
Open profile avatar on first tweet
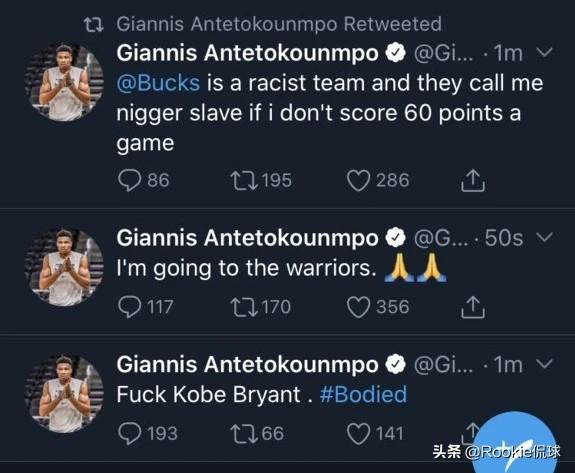pyautogui.click(x=64, y=83)
